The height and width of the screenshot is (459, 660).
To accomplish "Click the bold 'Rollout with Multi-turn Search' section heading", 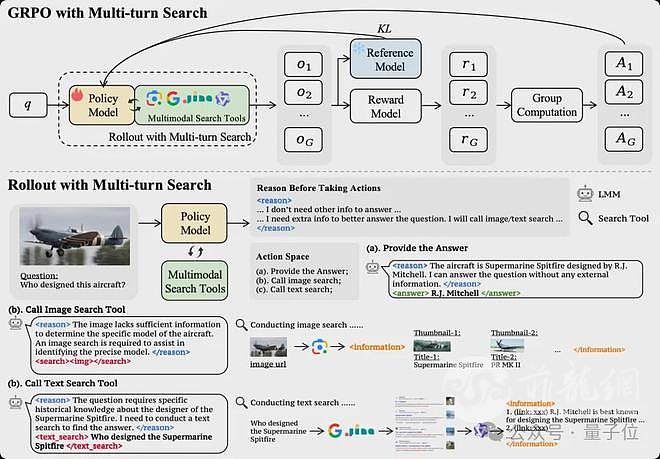I will [109, 184].
